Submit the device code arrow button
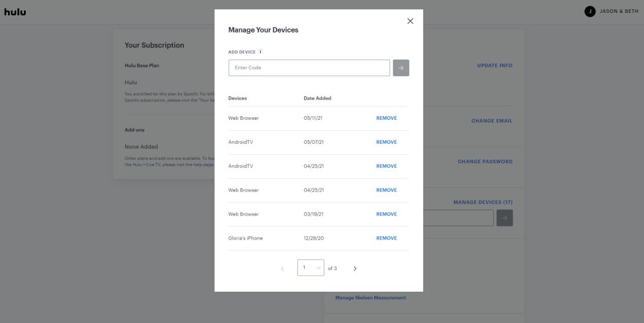Screen dimensions: 644x323 401,68
